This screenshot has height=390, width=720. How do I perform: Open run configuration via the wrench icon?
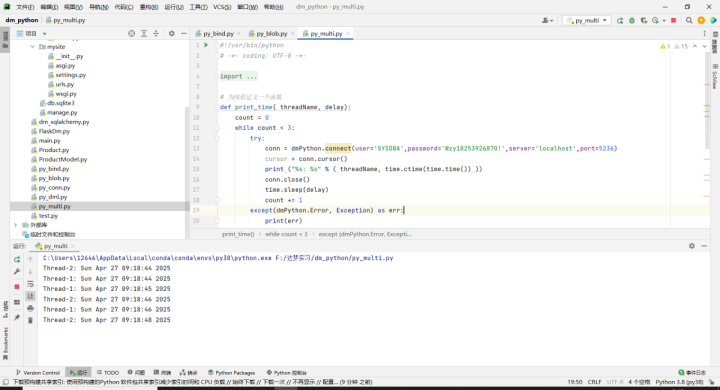click(17, 271)
